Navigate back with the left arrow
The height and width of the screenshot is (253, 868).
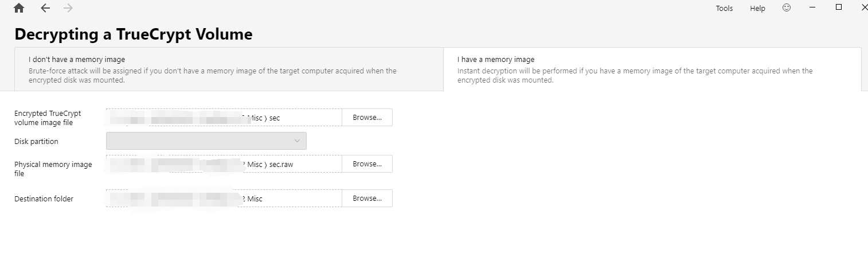(45, 8)
